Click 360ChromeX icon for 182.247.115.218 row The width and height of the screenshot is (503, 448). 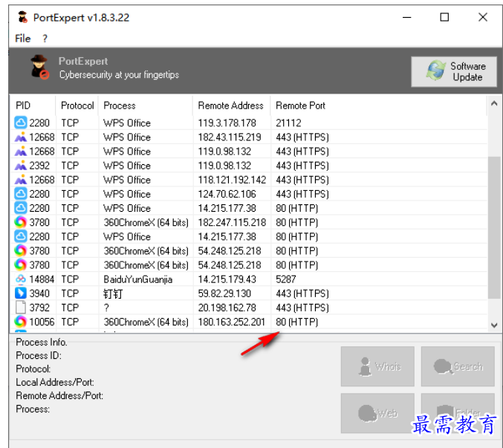tap(21, 222)
